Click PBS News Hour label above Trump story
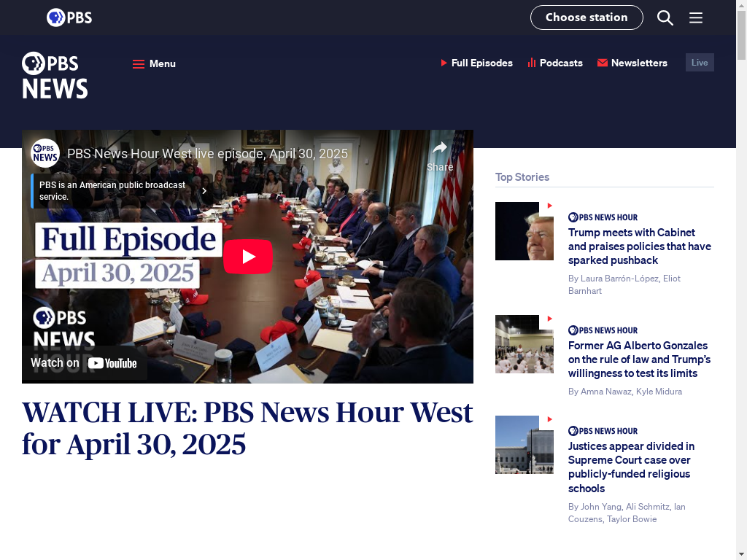 (x=603, y=217)
